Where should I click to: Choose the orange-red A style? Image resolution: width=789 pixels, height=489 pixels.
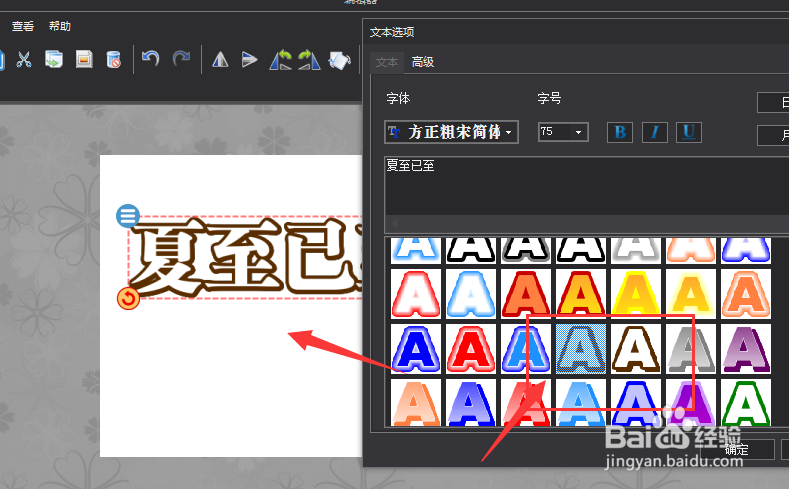coord(526,294)
